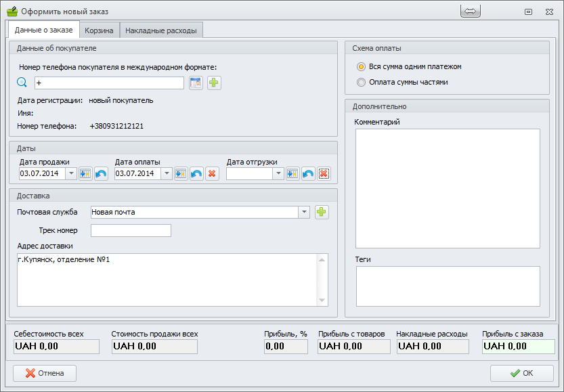Expand the 'Дата продажи' date dropdown
Image resolution: width=564 pixels, height=392 pixels.
[x=71, y=174]
